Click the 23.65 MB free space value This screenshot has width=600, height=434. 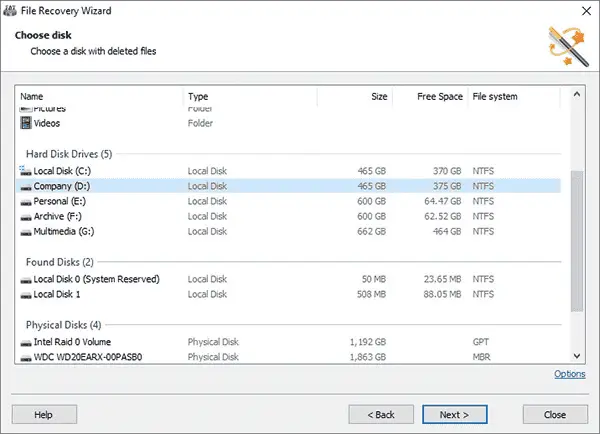(x=442, y=279)
